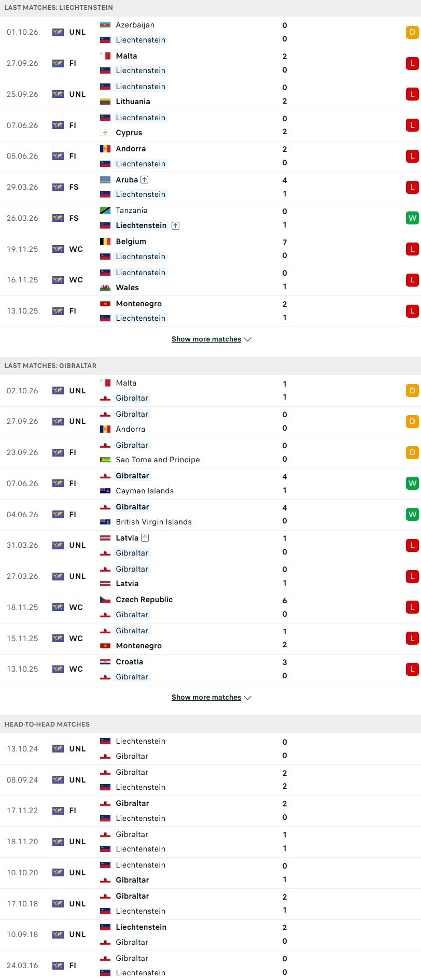Image resolution: width=421 pixels, height=980 pixels.
Task: Expand more matches under Liechtenstein section
Action: 212,339
